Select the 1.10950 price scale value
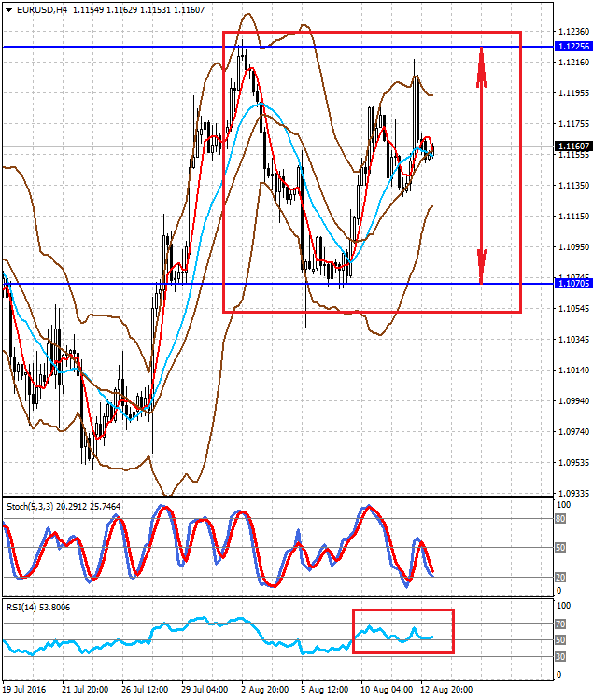The image size is (593, 700). tap(573, 247)
